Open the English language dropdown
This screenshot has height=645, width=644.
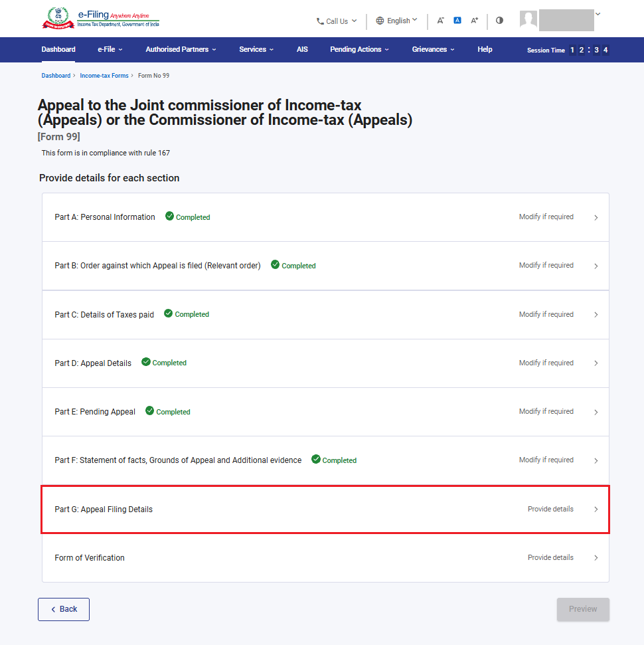[x=396, y=21]
